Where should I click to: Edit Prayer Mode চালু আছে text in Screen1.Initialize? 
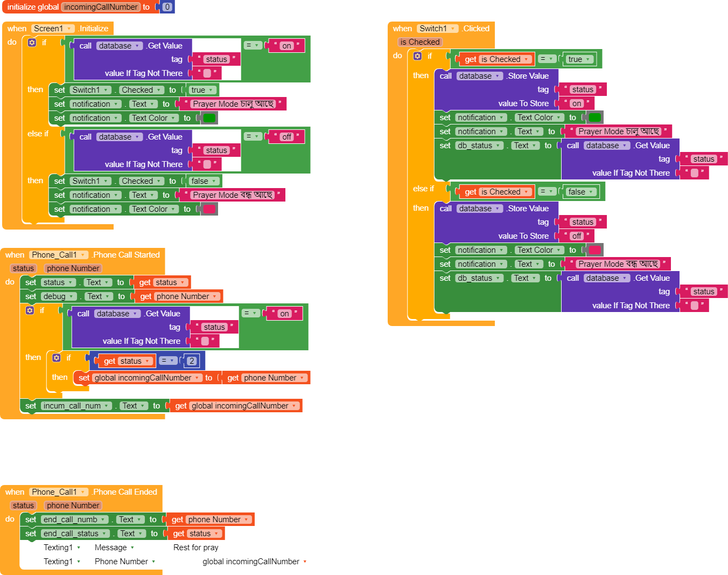coord(233,104)
